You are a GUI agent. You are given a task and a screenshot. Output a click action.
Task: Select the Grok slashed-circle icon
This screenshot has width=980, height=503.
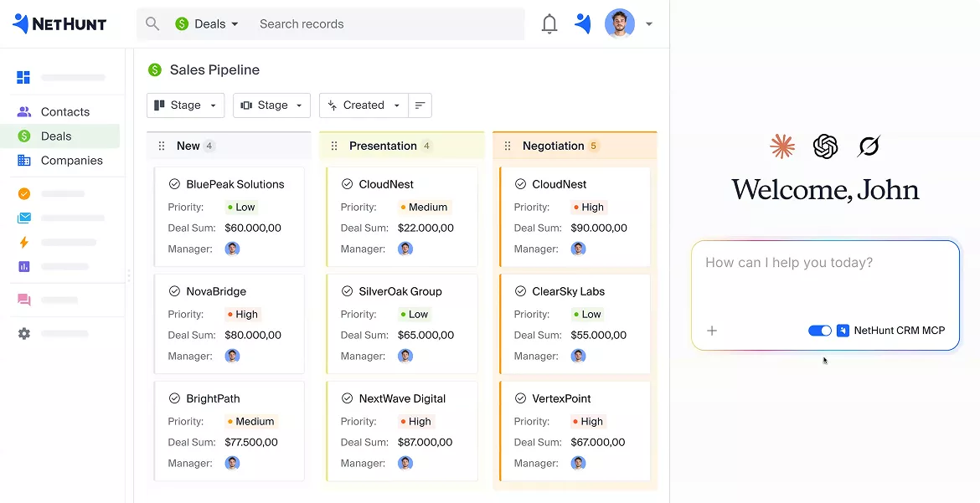point(869,146)
